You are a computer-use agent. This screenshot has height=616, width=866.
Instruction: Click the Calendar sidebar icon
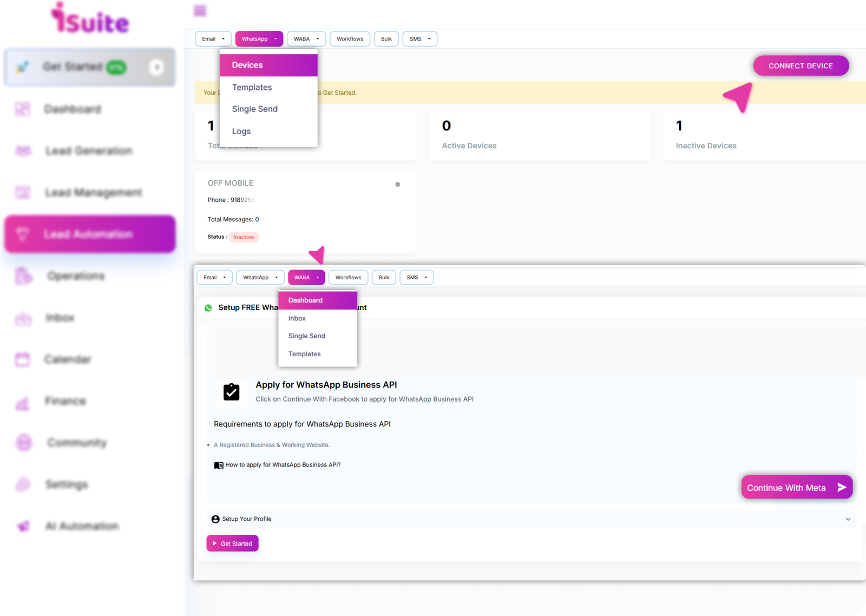point(23,359)
